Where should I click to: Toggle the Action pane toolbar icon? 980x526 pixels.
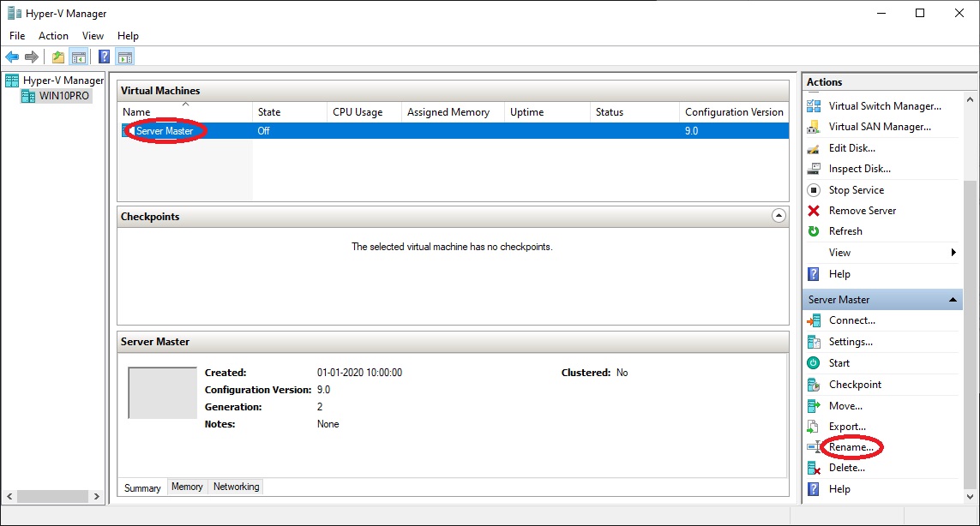[x=125, y=57]
